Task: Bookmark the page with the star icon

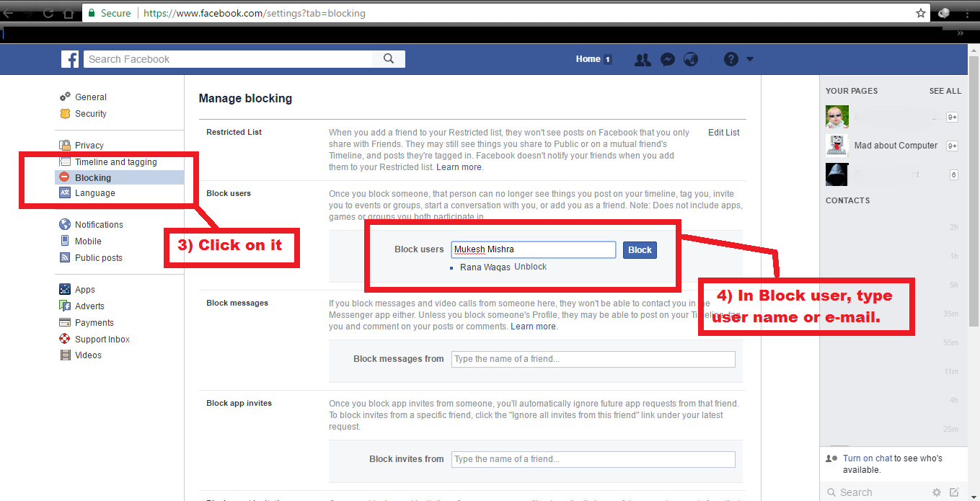Action: 921,13
